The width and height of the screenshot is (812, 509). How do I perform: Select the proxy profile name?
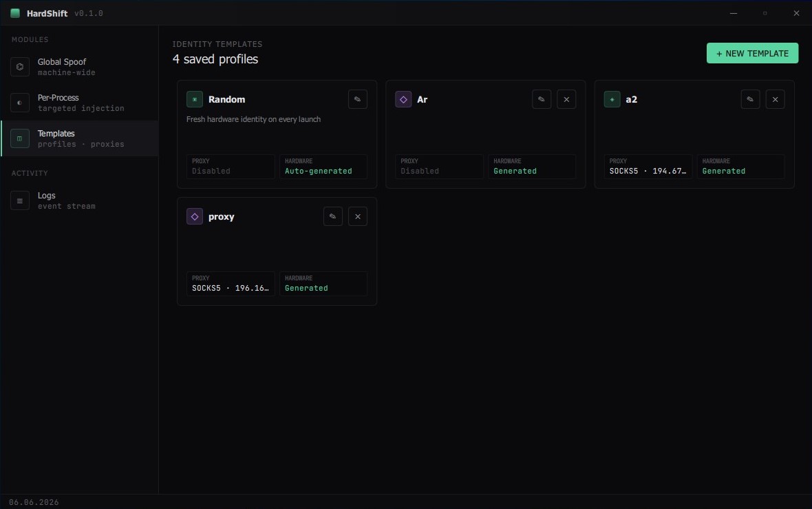pyautogui.click(x=221, y=217)
